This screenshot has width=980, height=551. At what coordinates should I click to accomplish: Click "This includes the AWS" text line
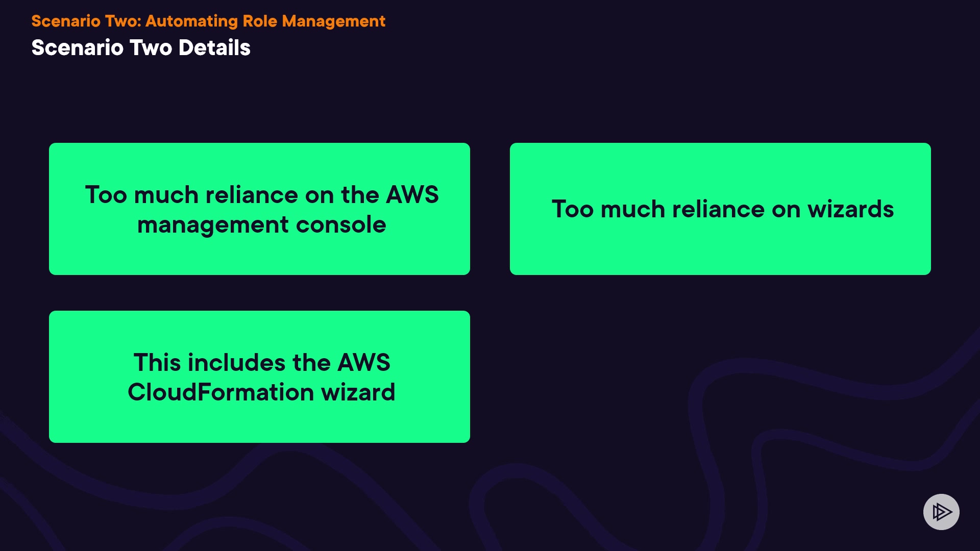coord(261,363)
